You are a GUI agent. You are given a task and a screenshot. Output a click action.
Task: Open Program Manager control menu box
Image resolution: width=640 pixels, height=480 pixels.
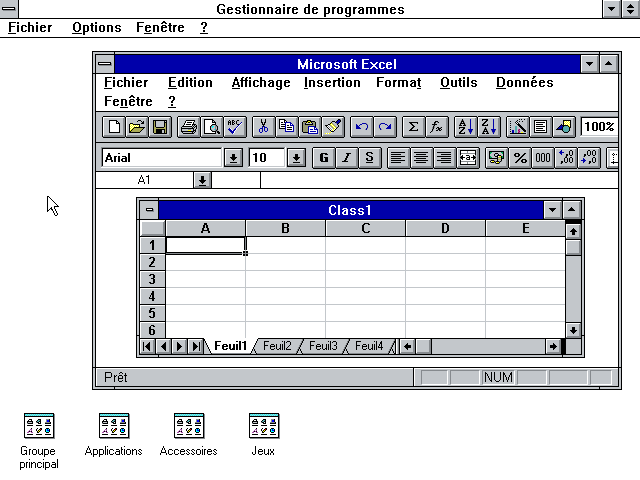pyautogui.click(x=9, y=9)
